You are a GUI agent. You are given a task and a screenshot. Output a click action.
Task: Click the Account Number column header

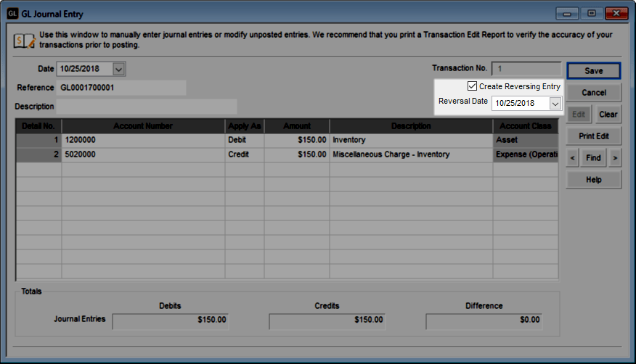(x=143, y=126)
